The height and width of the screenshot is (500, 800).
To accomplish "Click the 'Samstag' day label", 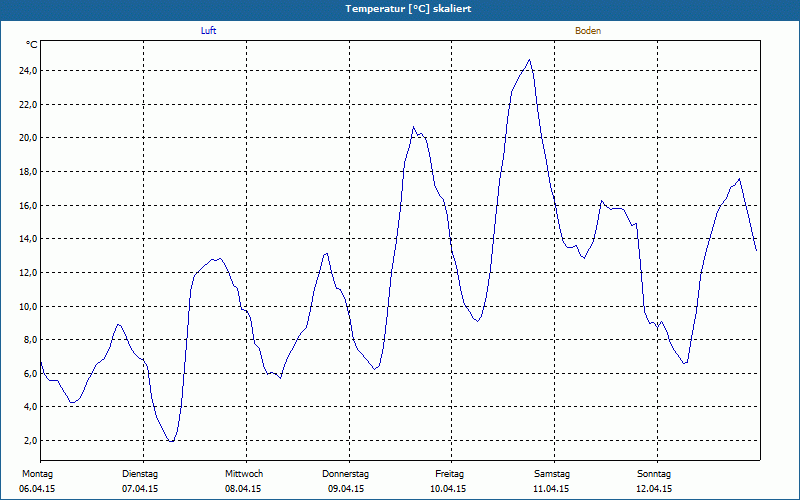I will coord(552,474).
